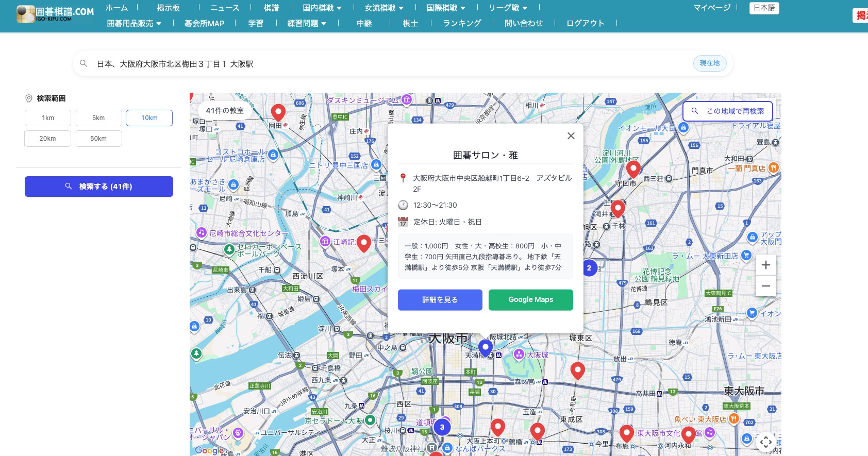Select the red pin near 河内永和
This screenshot has width=868, height=456.
688,435
